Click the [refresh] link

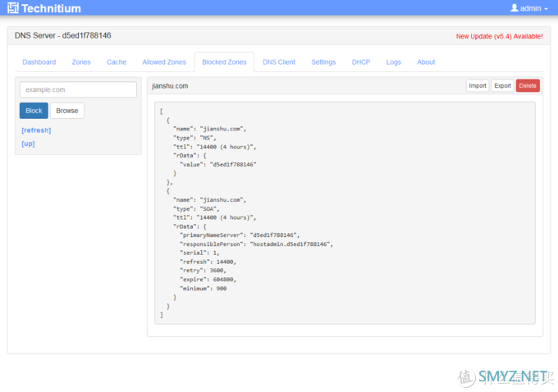click(x=36, y=130)
